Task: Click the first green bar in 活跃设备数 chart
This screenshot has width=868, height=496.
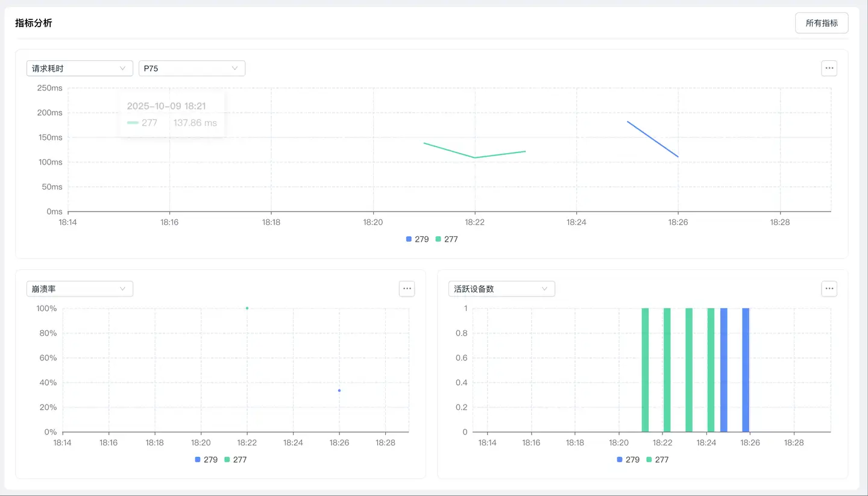Action: click(645, 370)
